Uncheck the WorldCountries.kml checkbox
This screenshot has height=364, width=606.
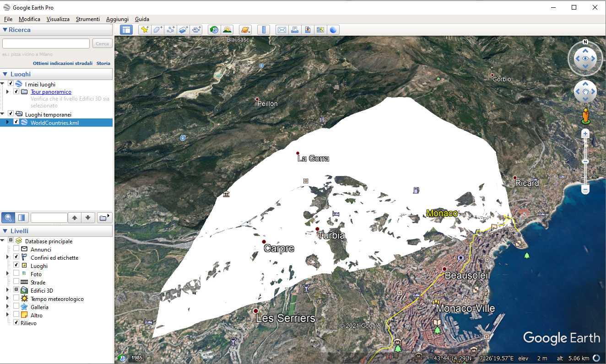coord(16,122)
